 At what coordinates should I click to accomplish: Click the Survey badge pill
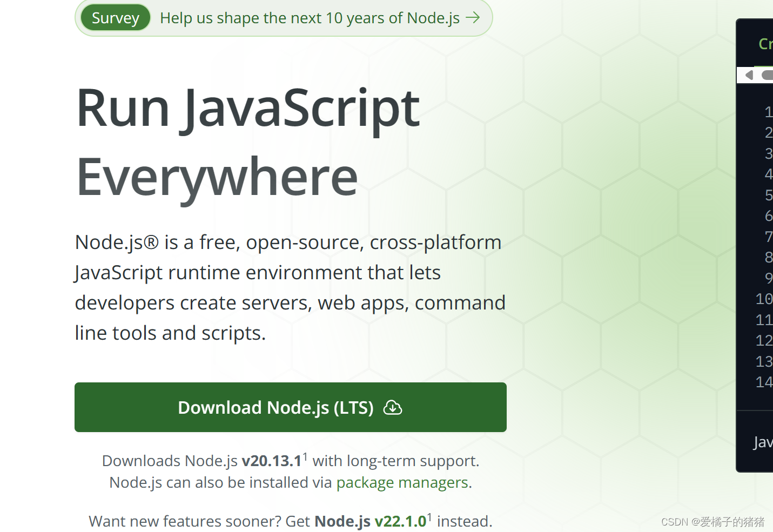(115, 18)
